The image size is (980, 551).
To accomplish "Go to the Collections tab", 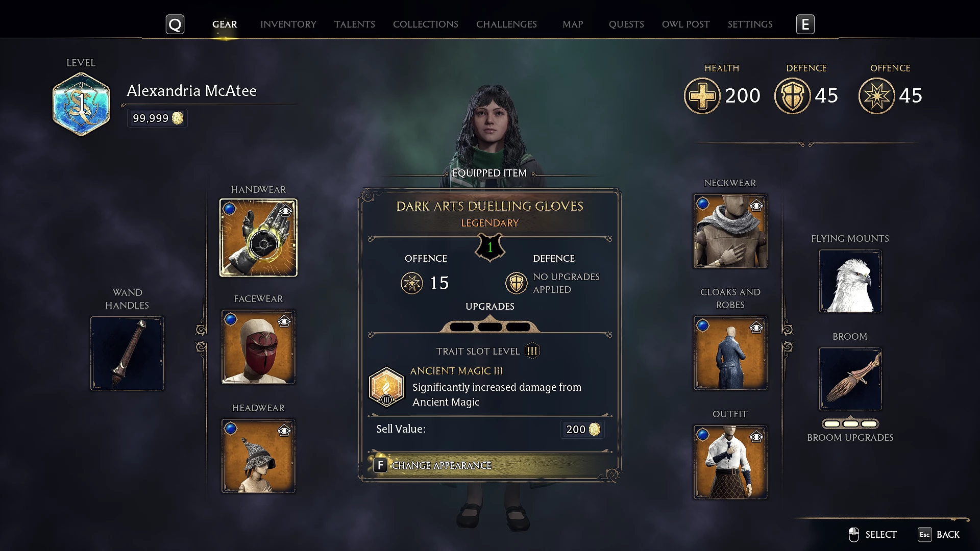I will [426, 24].
